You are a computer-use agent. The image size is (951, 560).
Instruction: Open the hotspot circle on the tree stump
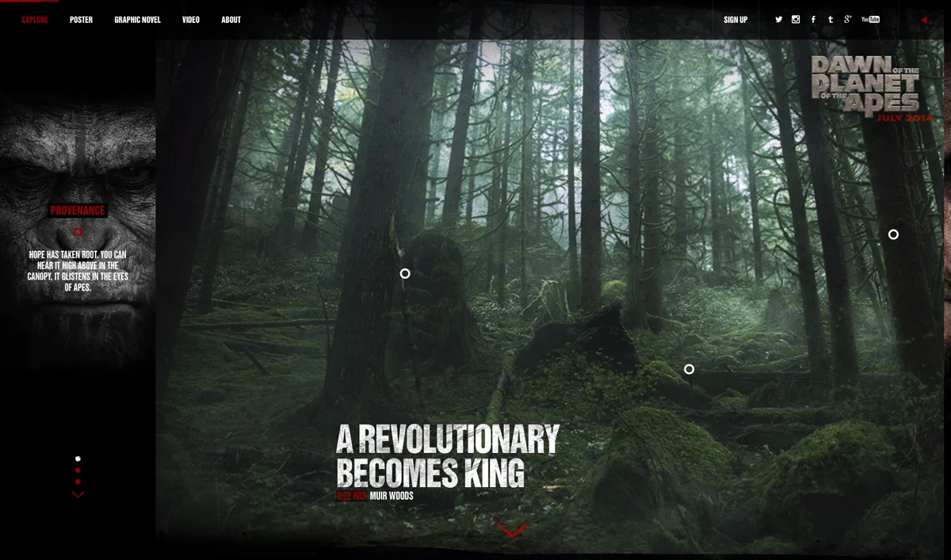405,273
